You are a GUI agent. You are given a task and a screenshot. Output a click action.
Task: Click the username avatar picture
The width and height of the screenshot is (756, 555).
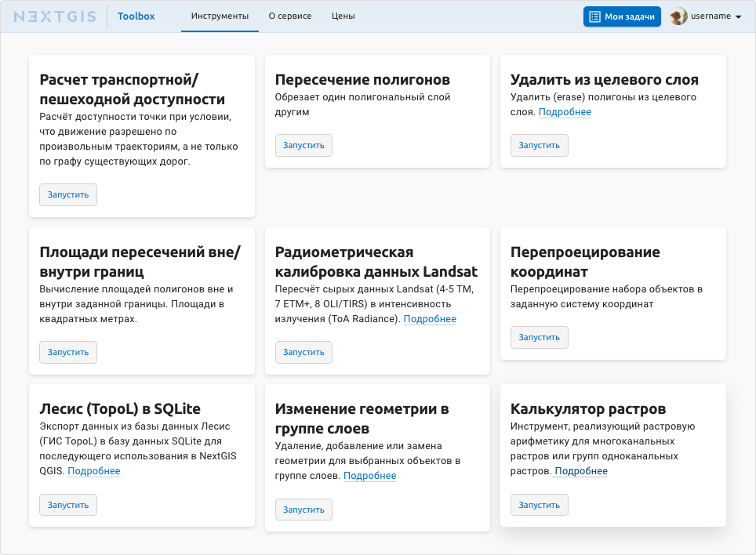click(678, 16)
